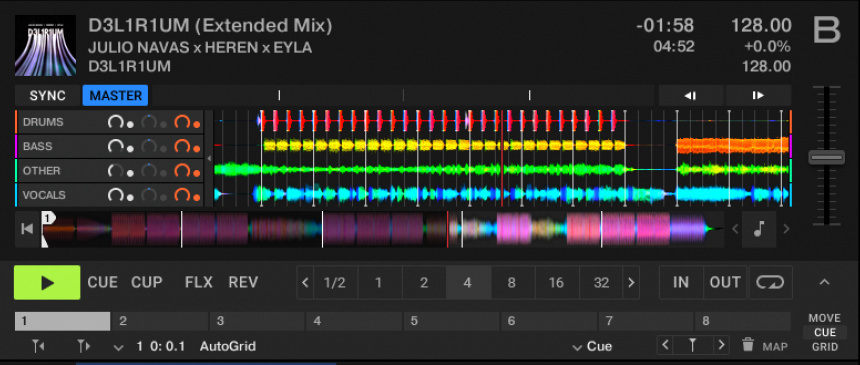
Task: Start playback with the green play button
Action: pyautogui.click(x=47, y=283)
